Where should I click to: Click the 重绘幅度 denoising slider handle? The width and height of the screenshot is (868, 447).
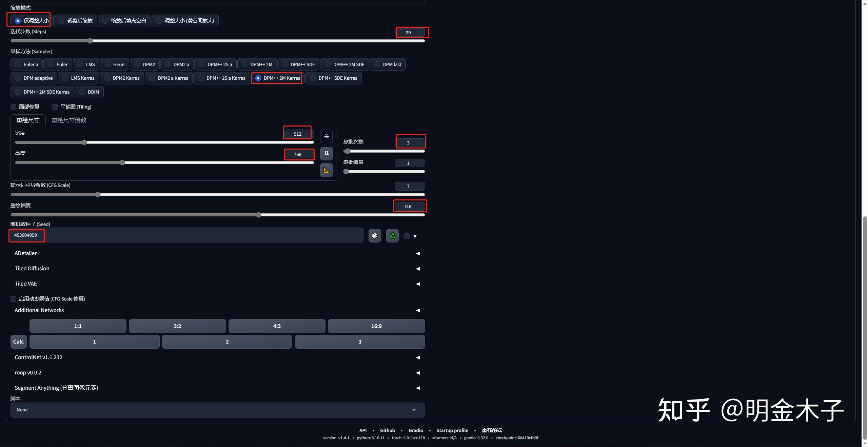[x=259, y=215]
